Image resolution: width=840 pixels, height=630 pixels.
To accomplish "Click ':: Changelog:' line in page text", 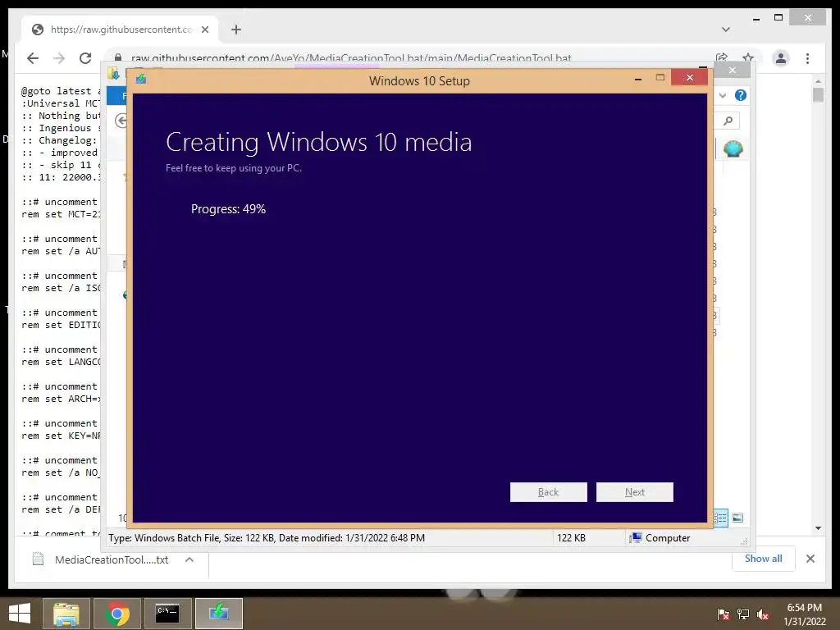I will tap(60, 140).
